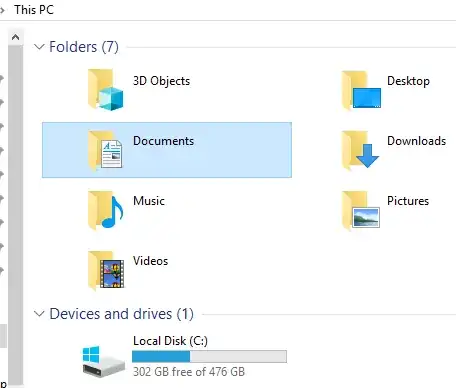
Task: Click the "Pictures" folder name
Action: point(408,201)
